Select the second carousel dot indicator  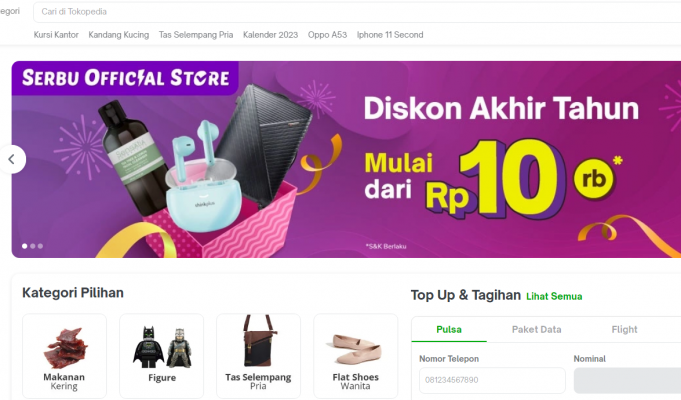pos(33,246)
